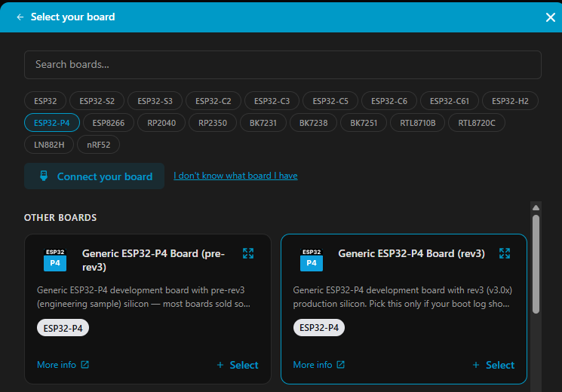This screenshot has height=392, width=562.
Task: Open I don't know what board I have link
Action: (235, 176)
